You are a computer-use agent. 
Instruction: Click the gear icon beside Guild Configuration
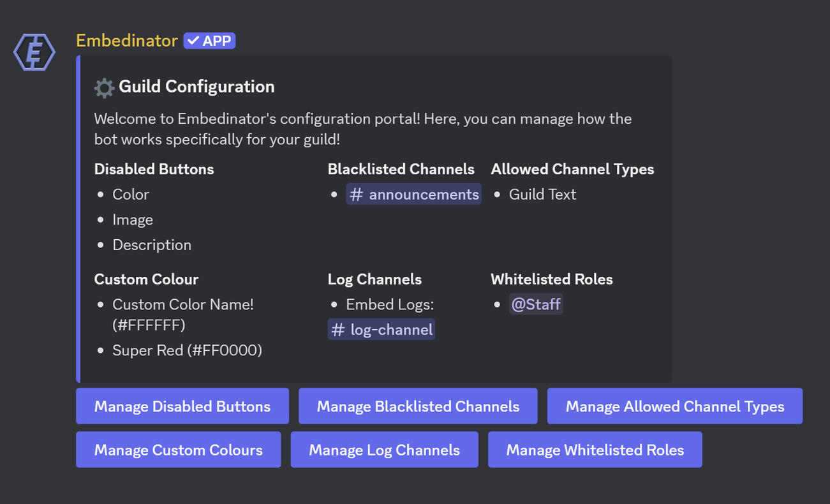104,87
